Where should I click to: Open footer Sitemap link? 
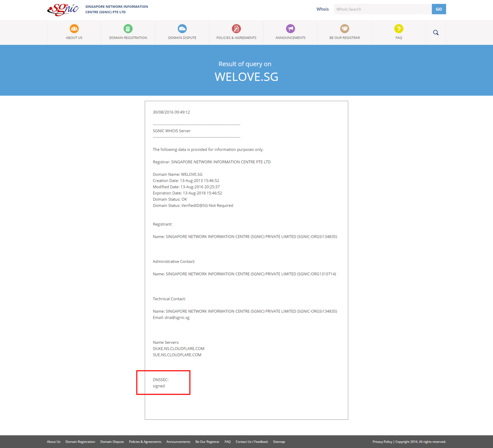point(279,442)
